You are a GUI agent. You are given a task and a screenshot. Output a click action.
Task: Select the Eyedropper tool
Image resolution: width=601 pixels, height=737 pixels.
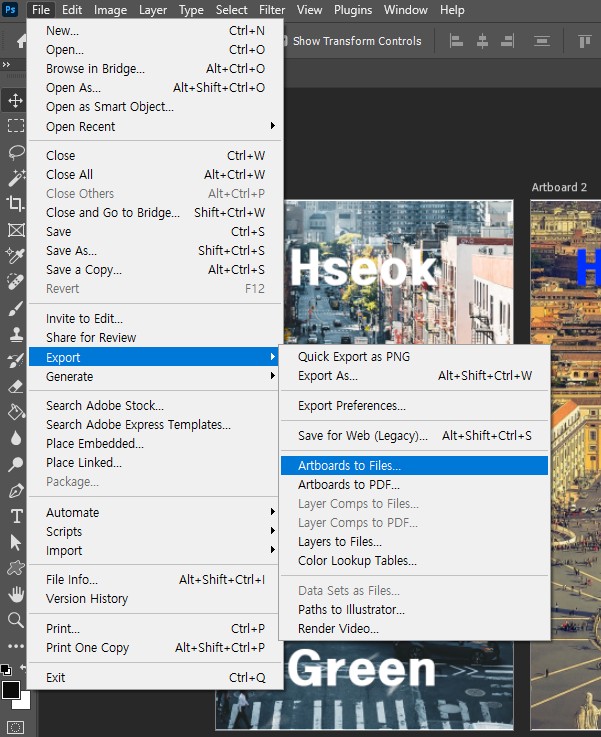16,255
